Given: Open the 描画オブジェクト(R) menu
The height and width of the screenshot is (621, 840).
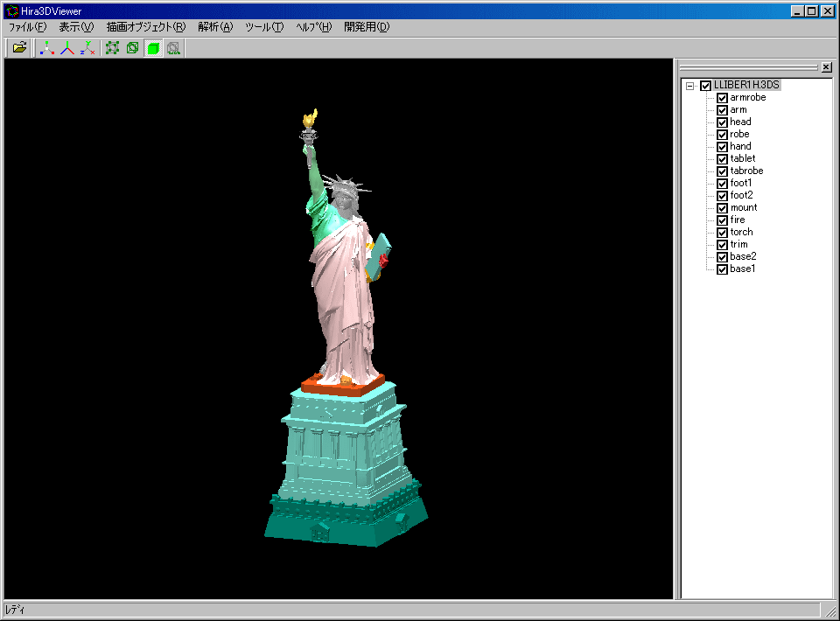Looking at the screenshot, I should click(146, 27).
